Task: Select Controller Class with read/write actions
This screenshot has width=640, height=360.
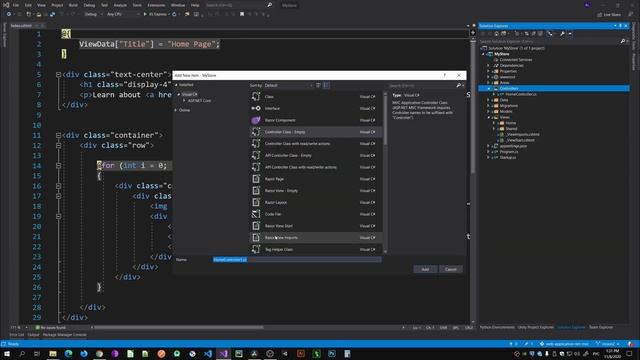Action: [316, 144]
